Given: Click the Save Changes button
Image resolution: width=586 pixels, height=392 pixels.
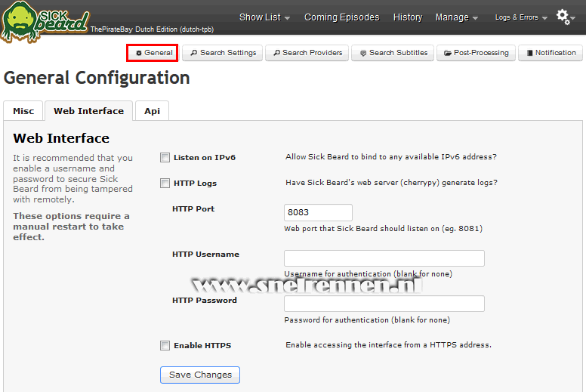Looking at the screenshot, I should pyautogui.click(x=200, y=375).
